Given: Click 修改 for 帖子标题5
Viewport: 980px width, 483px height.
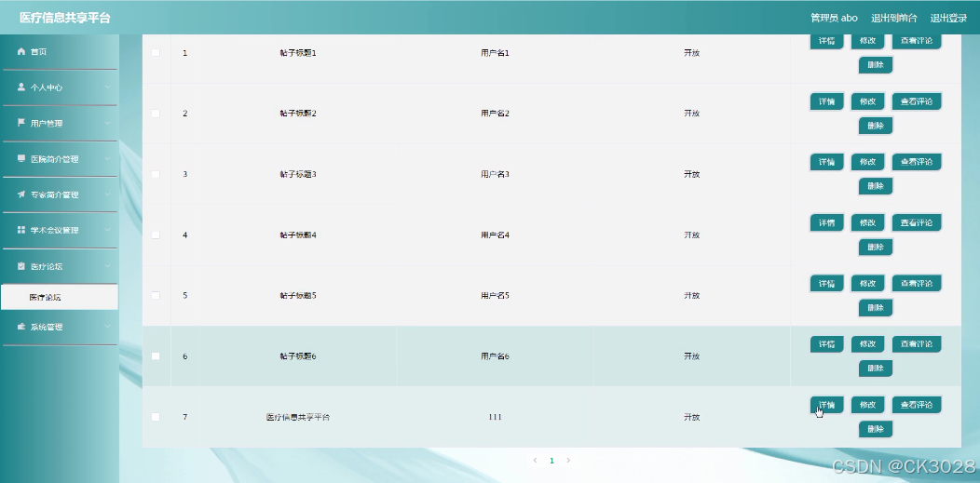Looking at the screenshot, I should click(x=867, y=283).
